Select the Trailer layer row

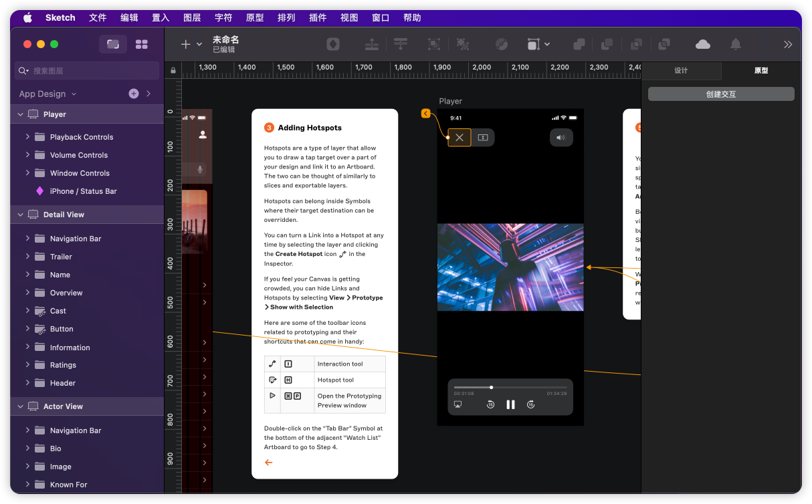87,257
